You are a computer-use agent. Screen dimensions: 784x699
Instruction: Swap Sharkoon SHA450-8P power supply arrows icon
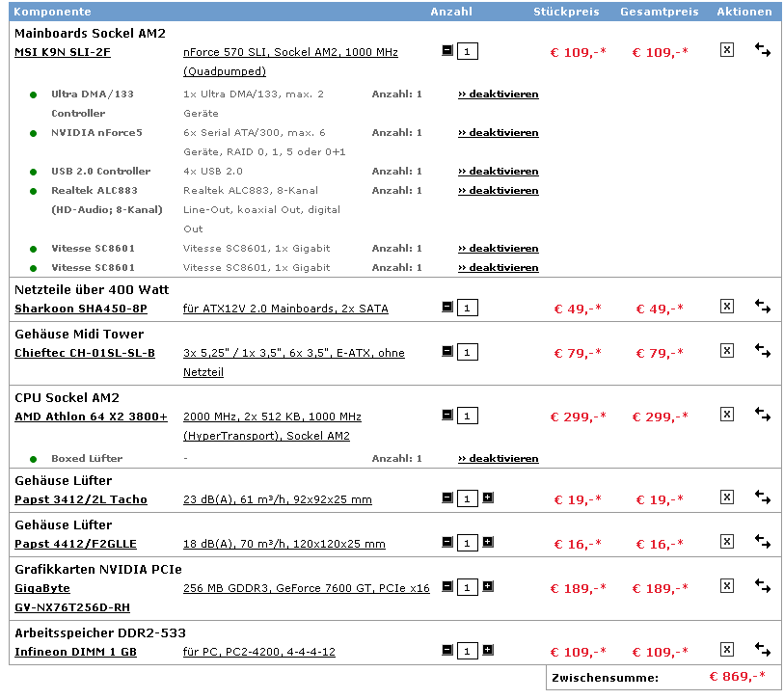(x=763, y=307)
